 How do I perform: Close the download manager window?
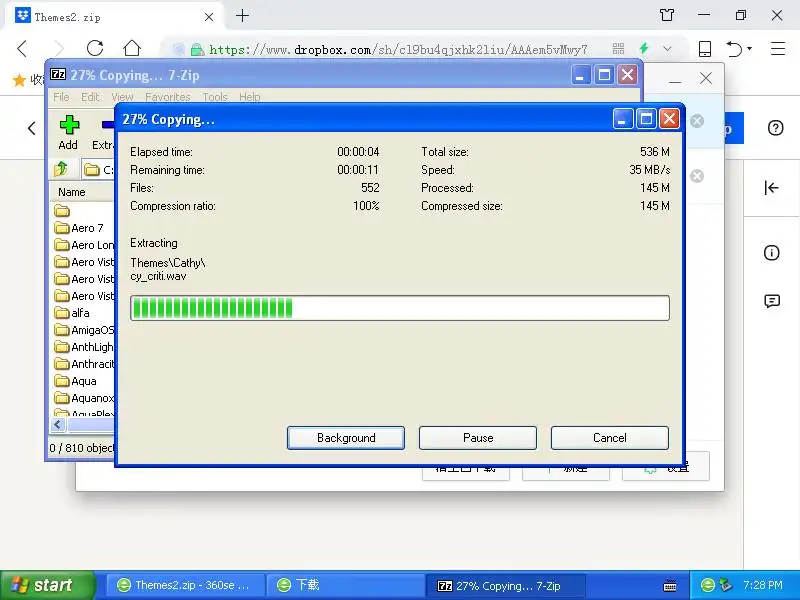click(x=706, y=78)
